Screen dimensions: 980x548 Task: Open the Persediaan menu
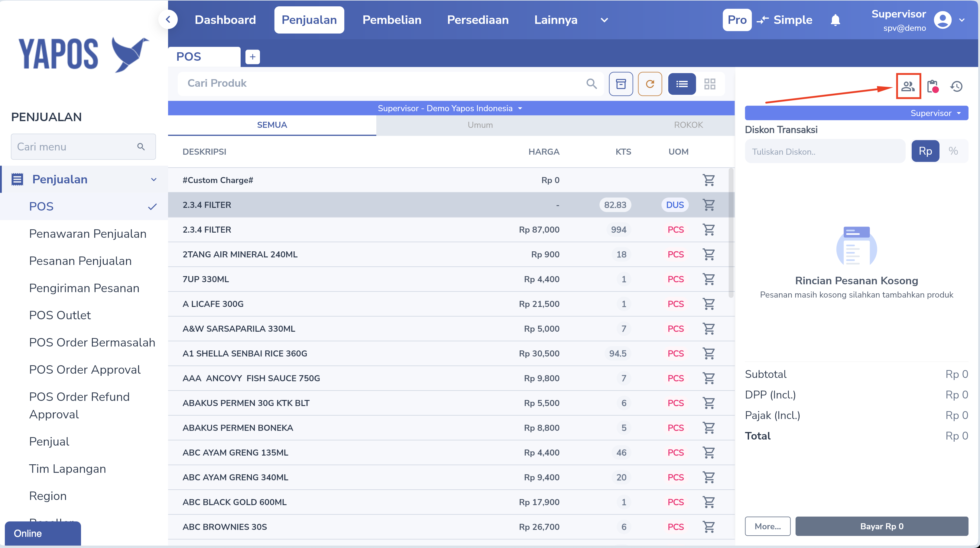coord(478,20)
